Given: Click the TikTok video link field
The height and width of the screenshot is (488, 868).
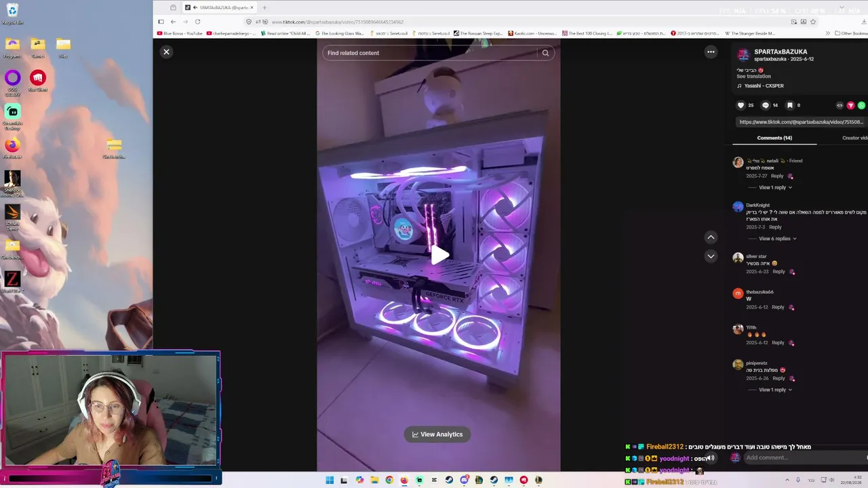Looking at the screenshot, I should [x=801, y=122].
